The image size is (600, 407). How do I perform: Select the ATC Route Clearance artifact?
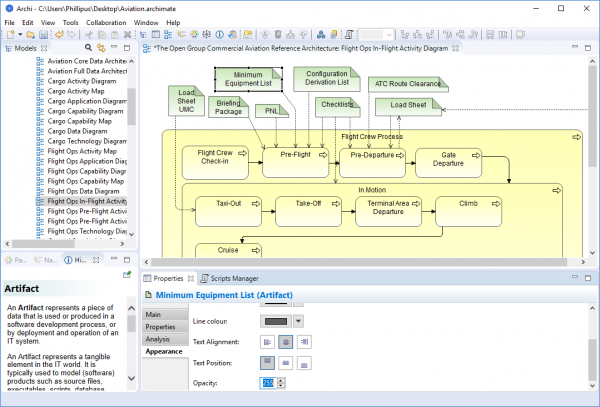point(408,84)
